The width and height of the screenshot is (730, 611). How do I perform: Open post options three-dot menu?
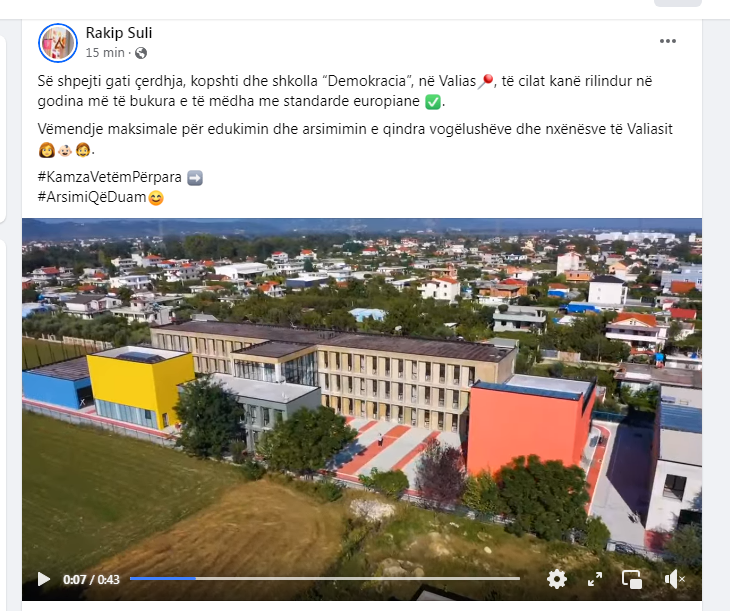(668, 41)
